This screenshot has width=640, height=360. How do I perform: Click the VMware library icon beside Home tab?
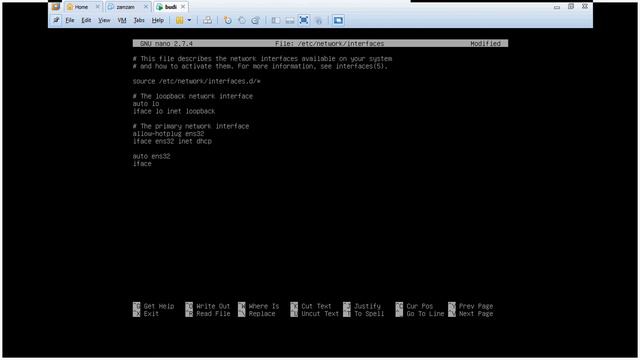[56, 7]
